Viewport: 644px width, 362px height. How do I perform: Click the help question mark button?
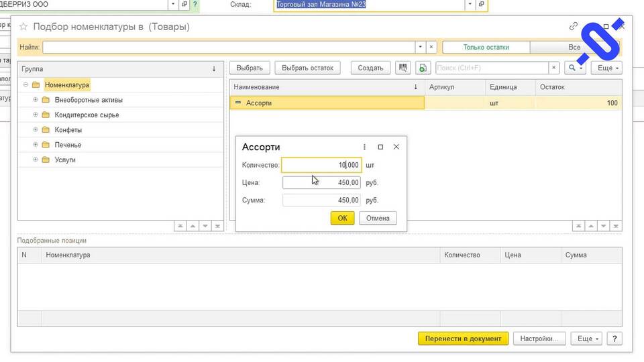point(614,339)
